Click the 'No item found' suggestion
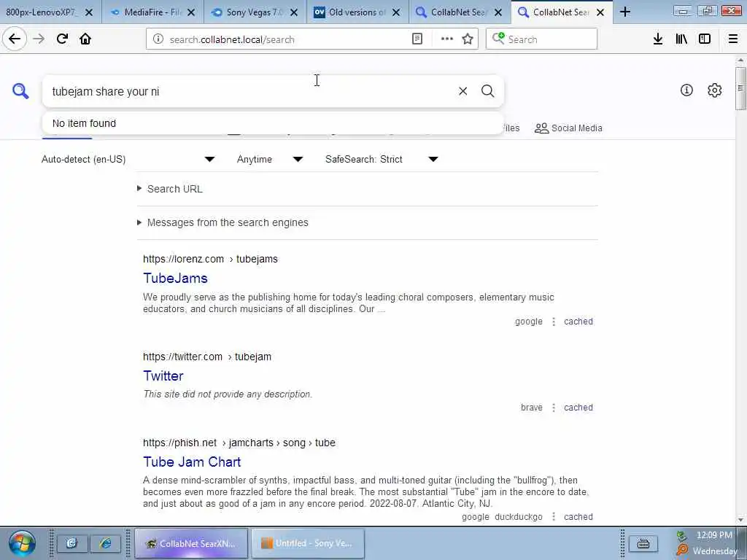 point(273,123)
